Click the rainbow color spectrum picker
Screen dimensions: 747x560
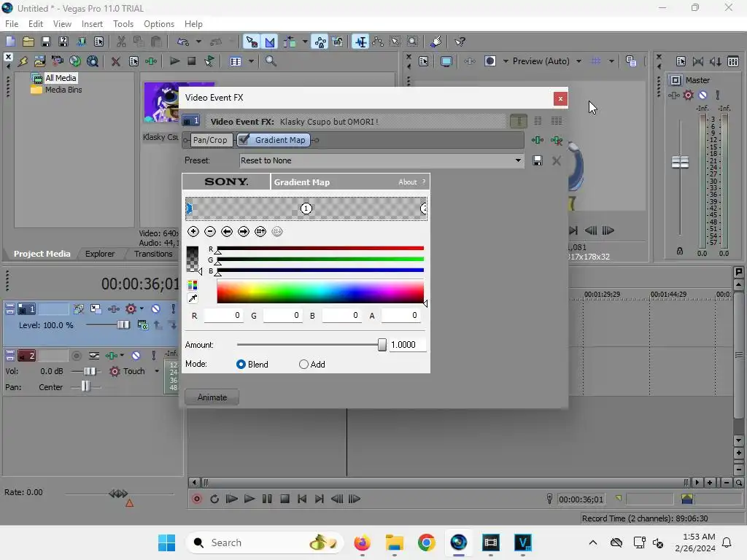tap(320, 292)
